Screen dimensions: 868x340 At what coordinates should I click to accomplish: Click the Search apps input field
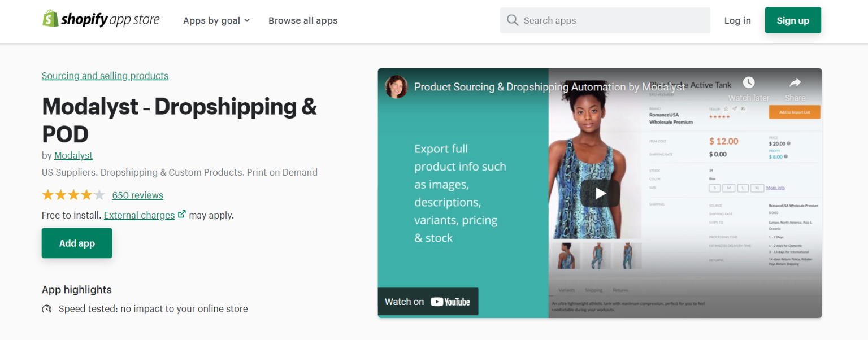(x=605, y=20)
